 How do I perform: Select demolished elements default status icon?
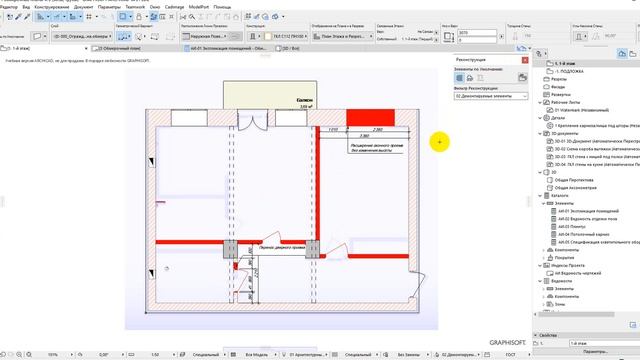470,78
